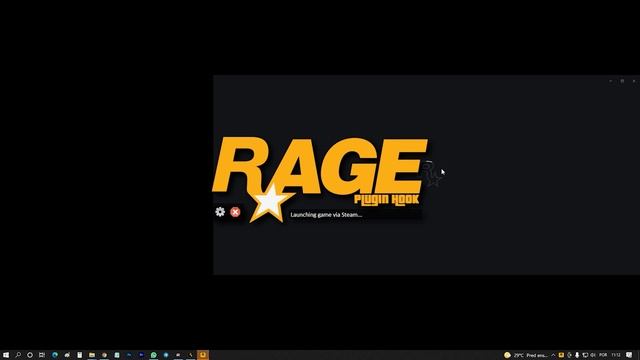The width and height of the screenshot is (640, 360).
Task: Minimize the dark background window
Action: 611,81
